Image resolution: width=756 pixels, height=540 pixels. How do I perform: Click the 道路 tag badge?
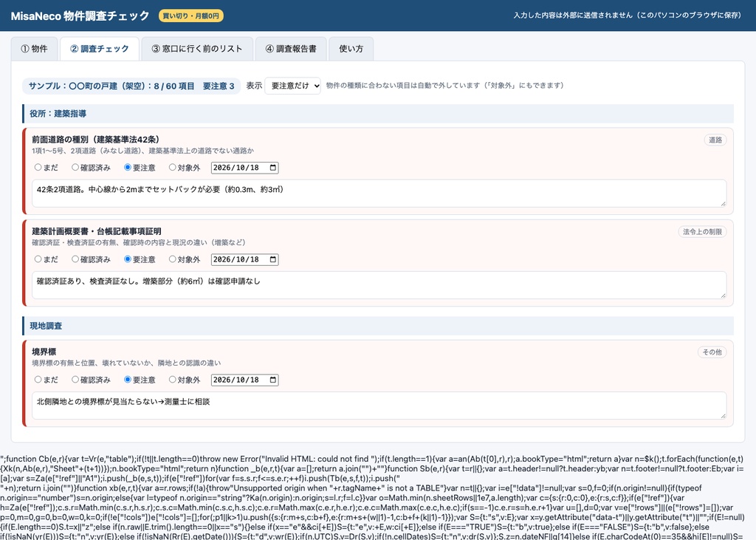[x=715, y=140]
